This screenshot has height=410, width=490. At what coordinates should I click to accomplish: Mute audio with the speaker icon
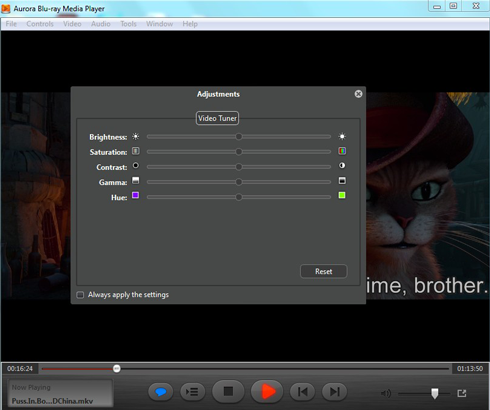386,394
